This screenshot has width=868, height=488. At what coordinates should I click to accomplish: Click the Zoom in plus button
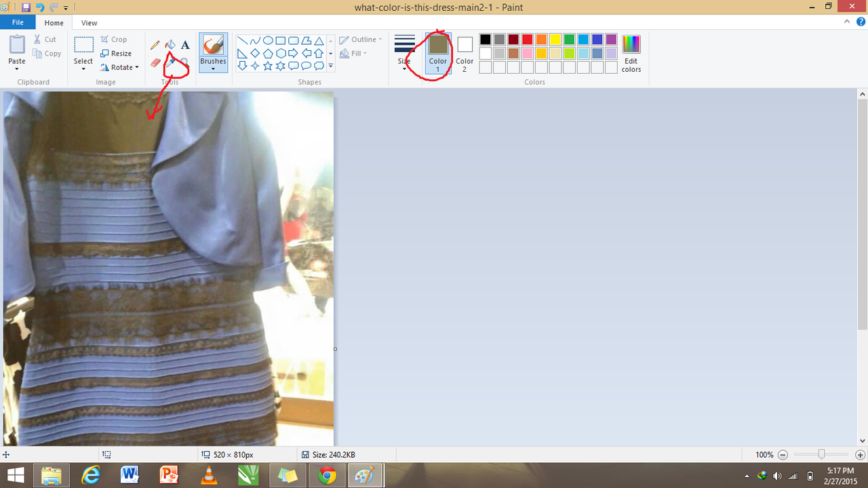click(860, 455)
